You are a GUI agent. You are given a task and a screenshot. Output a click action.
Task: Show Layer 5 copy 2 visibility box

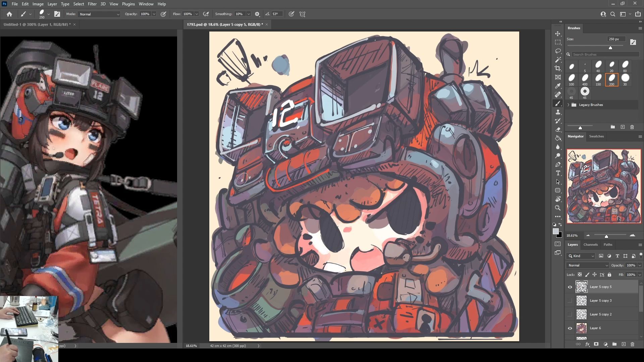(570, 314)
